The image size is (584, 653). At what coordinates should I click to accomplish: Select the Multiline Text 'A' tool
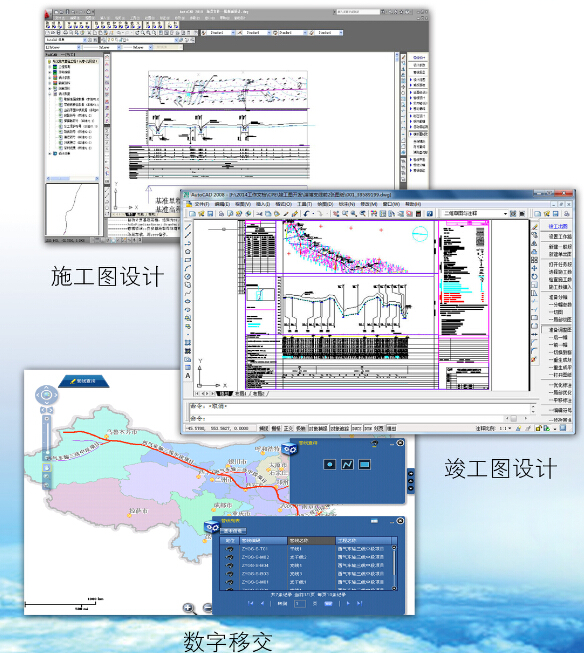coord(188,376)
